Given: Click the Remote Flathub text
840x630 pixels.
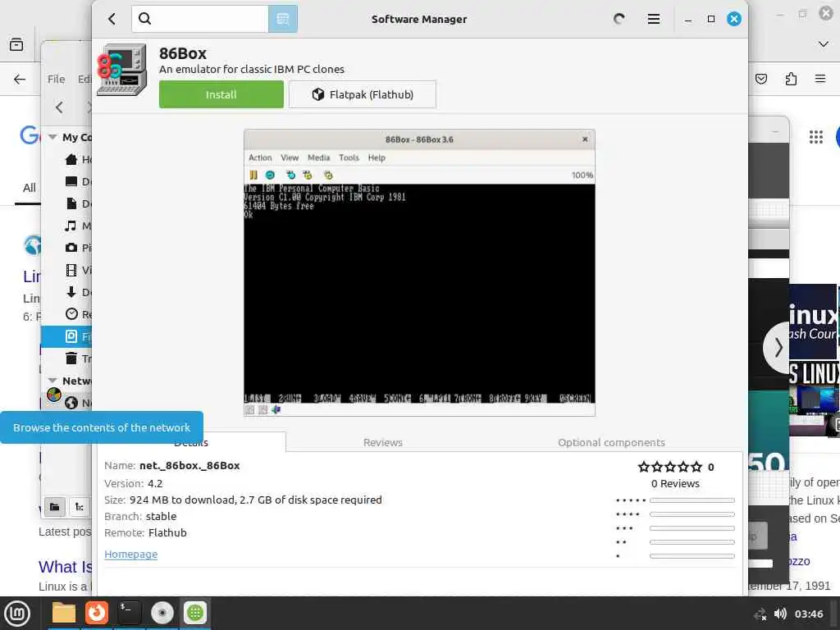Looking at the screenshot, I should [x=145, y=533].
